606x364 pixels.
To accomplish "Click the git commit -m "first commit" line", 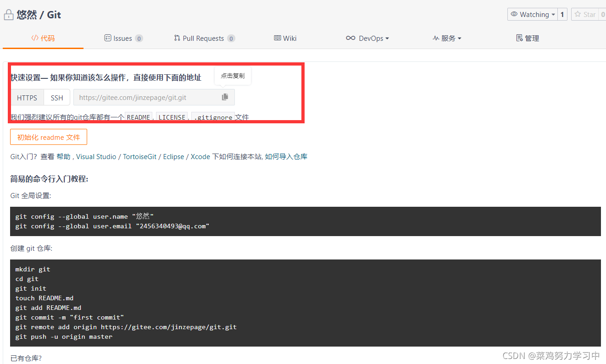I will pos(70,317).
